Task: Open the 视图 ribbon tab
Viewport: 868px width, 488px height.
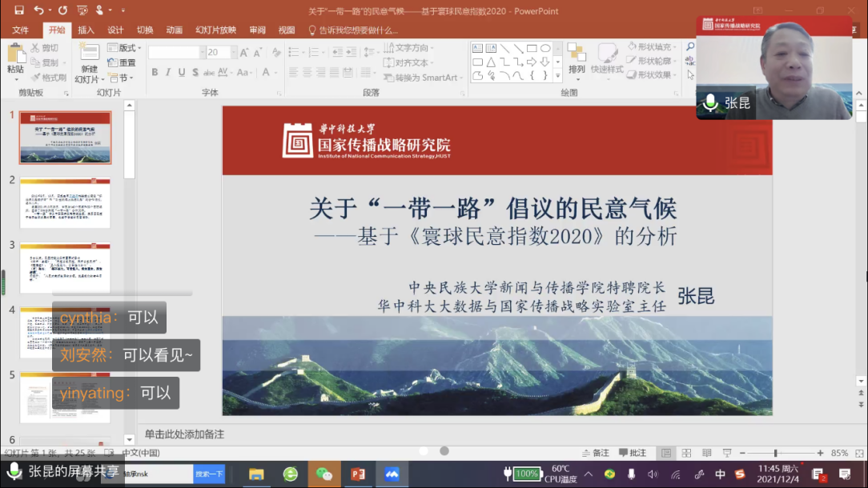Action: point(286,30)
